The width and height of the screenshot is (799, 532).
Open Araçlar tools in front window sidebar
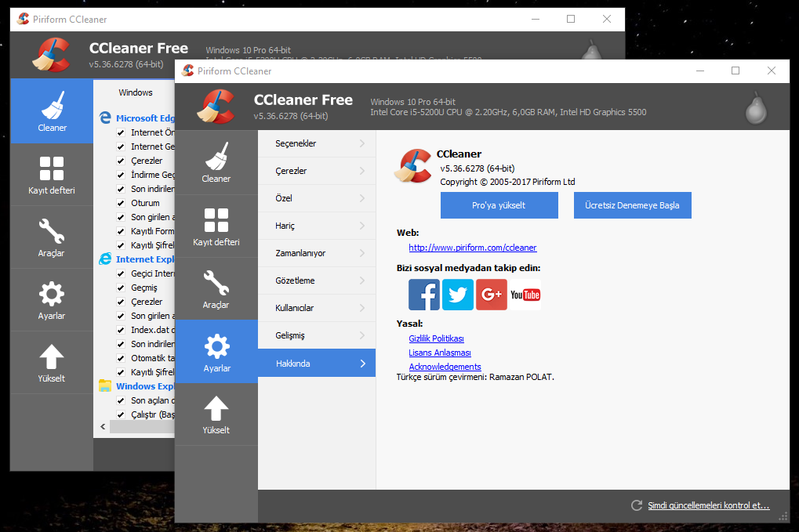[x=216, y=288]
